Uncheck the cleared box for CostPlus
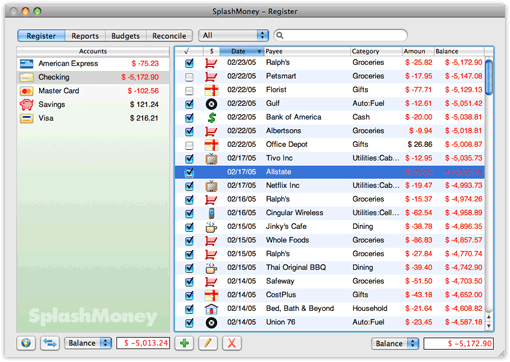The height and width of the screenshot is (362, 510). pos(189,295)
